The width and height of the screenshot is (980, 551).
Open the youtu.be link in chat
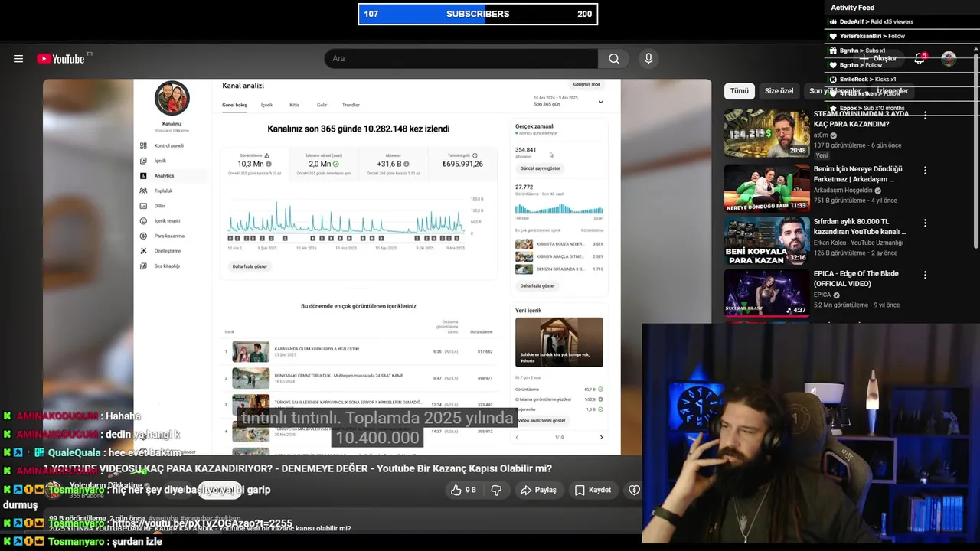tap(201, 523)
